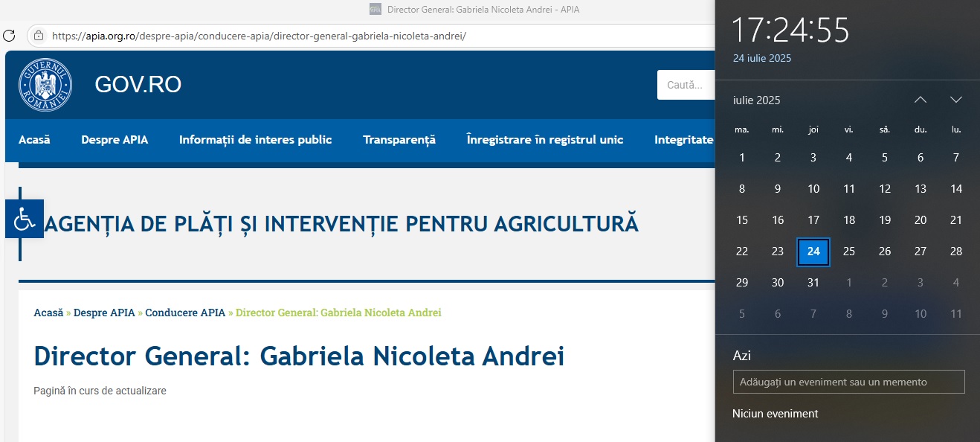Select July 23 in the calendar

778,252
